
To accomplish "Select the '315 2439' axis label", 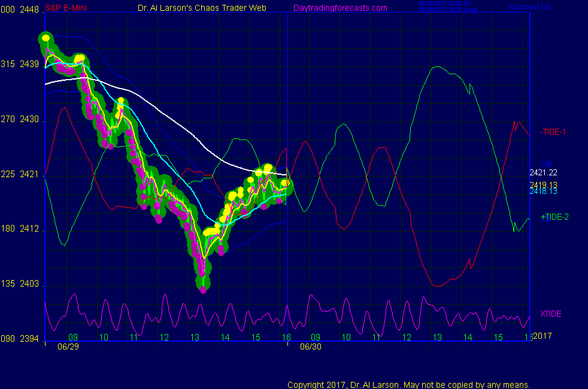I will tap(20, 64).
